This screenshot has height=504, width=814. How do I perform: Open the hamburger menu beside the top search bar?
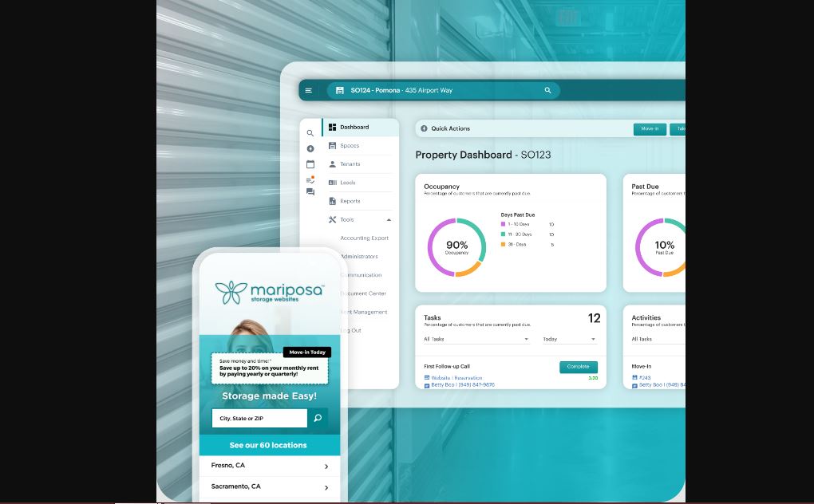click(308, 90)
